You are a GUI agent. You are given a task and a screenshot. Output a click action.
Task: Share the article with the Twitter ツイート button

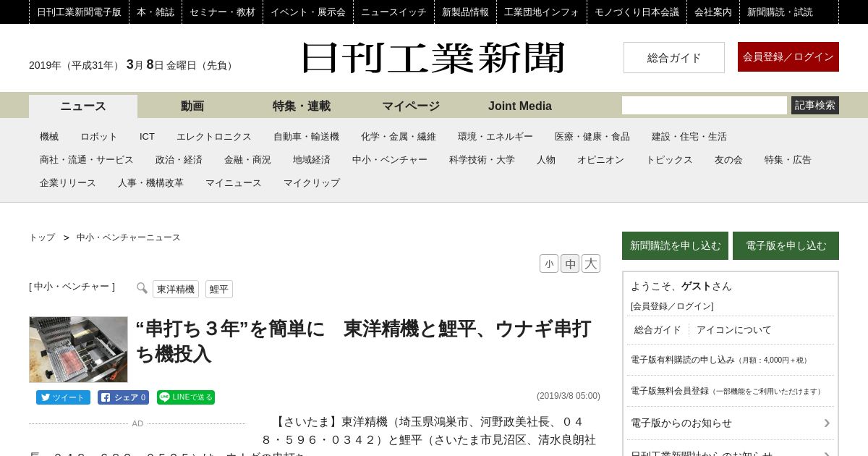pos(63,397)
